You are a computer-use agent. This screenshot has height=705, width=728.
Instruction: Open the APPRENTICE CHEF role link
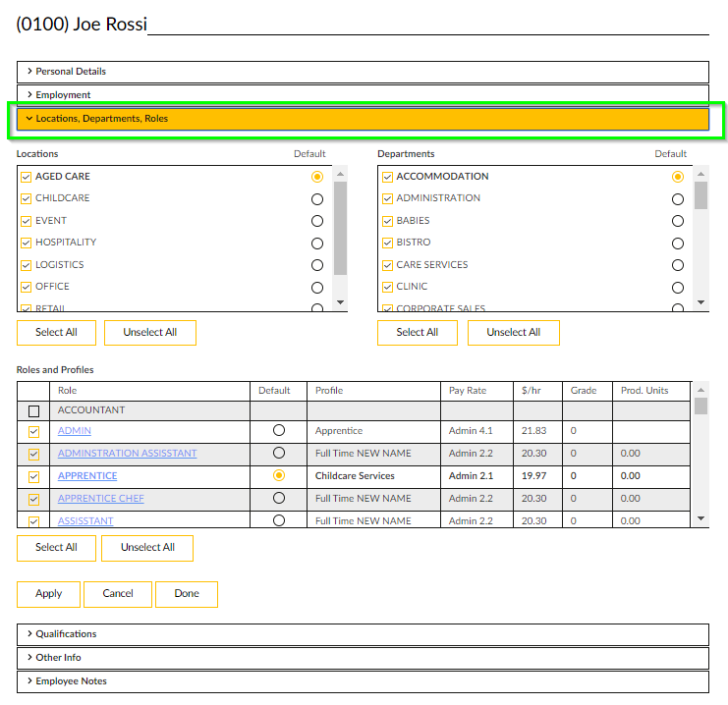(x=101, y=499)
